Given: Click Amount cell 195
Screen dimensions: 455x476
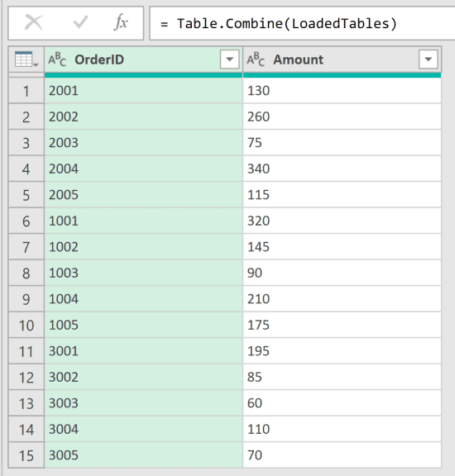Looking at the screenshot, I should (x=342, y=351).
